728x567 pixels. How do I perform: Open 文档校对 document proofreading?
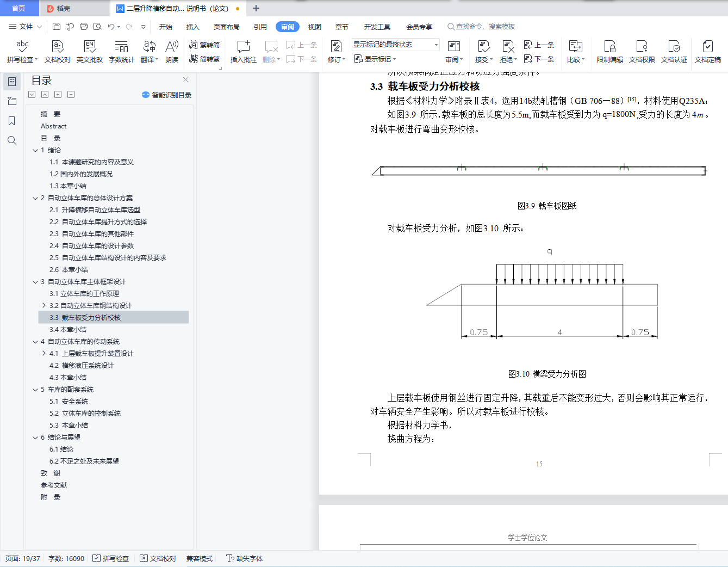coord(58,52)
